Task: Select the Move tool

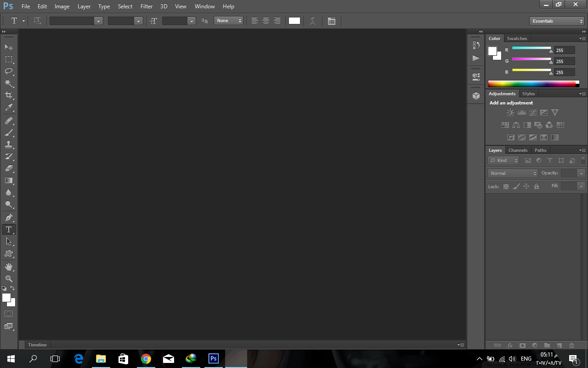Action: click(9, 47)
